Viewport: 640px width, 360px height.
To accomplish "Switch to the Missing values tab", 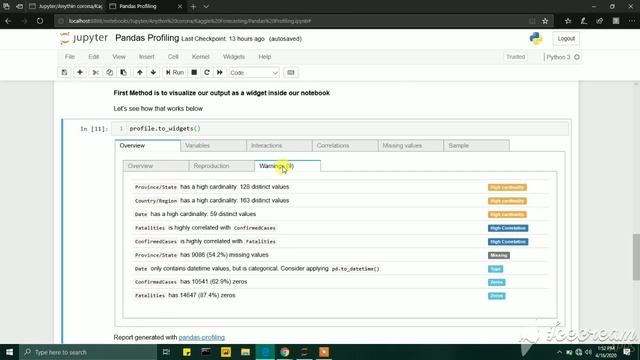I will click(x=411, y=146).
